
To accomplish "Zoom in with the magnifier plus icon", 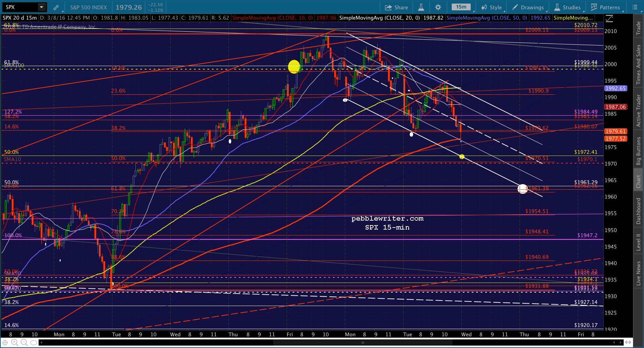I will click(14, 342).
